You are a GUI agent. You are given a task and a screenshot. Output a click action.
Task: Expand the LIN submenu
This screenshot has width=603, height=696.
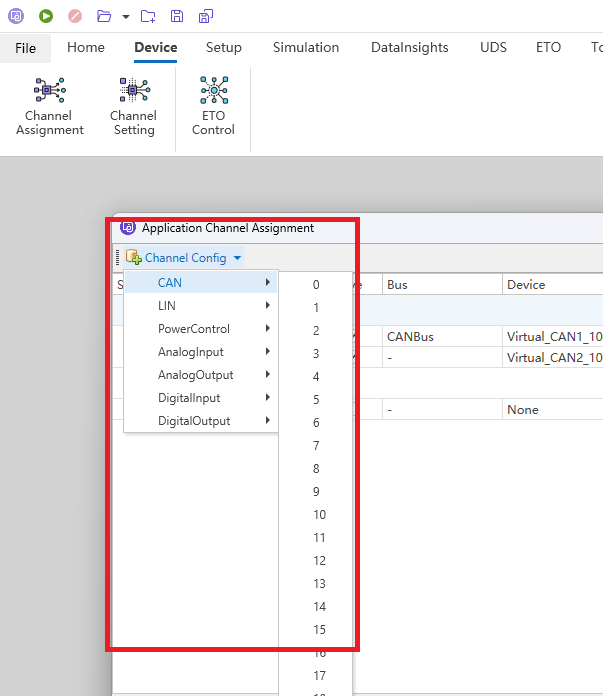200,306
